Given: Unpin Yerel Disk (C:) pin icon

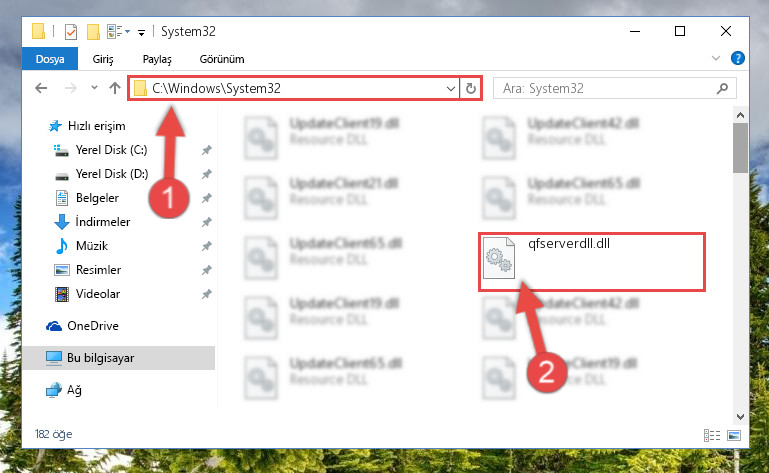Looking at the screenshot, I should coord(207,150).
